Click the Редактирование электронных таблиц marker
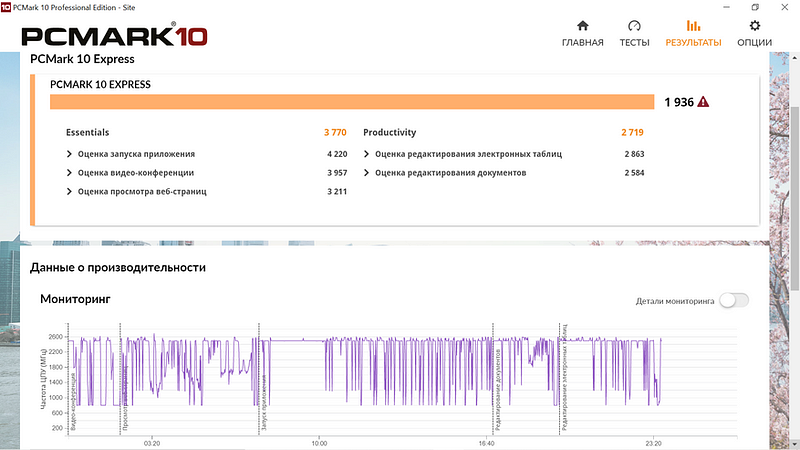 [565, 378]
